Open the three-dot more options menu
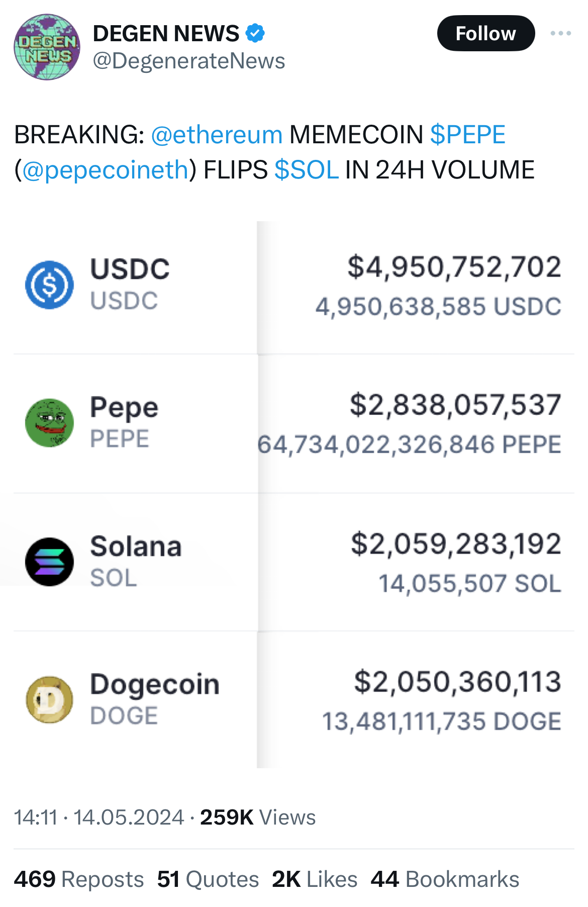The image size is (588, 907). click(560, 33)
